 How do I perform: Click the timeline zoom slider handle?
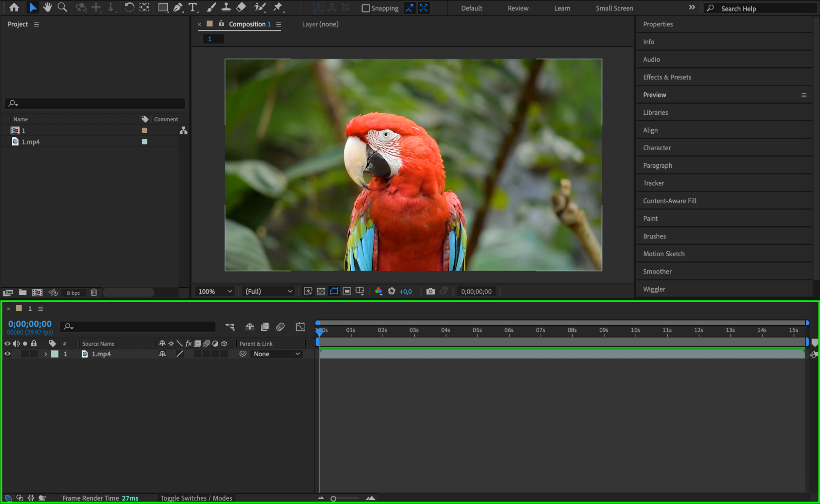333,499
